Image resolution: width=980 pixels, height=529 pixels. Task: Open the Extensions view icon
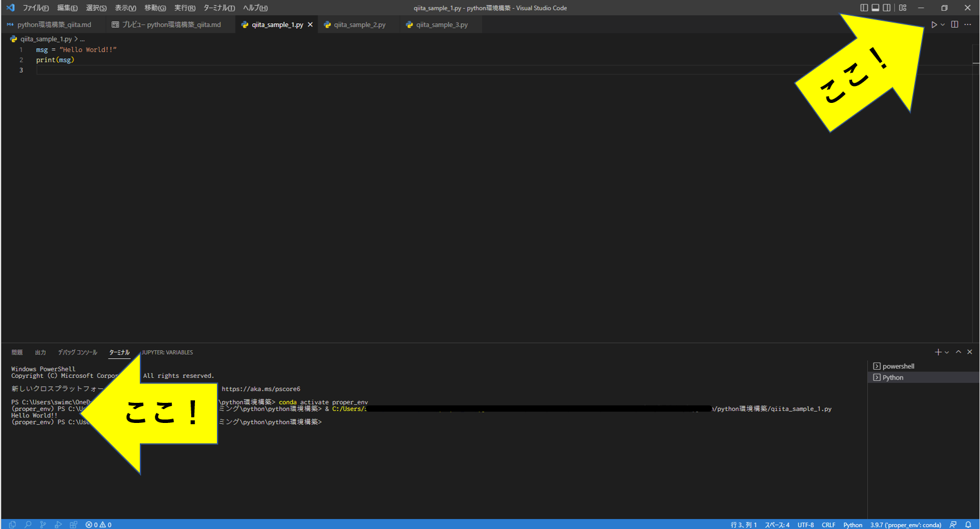pyautogui.click(x=73, y=525)
